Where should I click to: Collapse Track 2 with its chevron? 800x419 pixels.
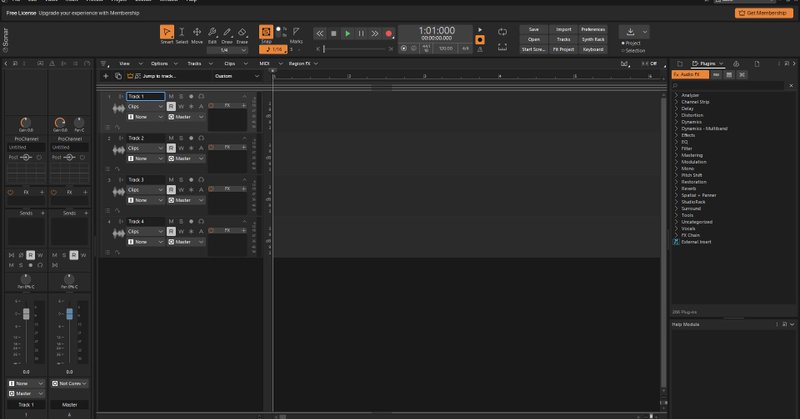click(x=244, y=138)
